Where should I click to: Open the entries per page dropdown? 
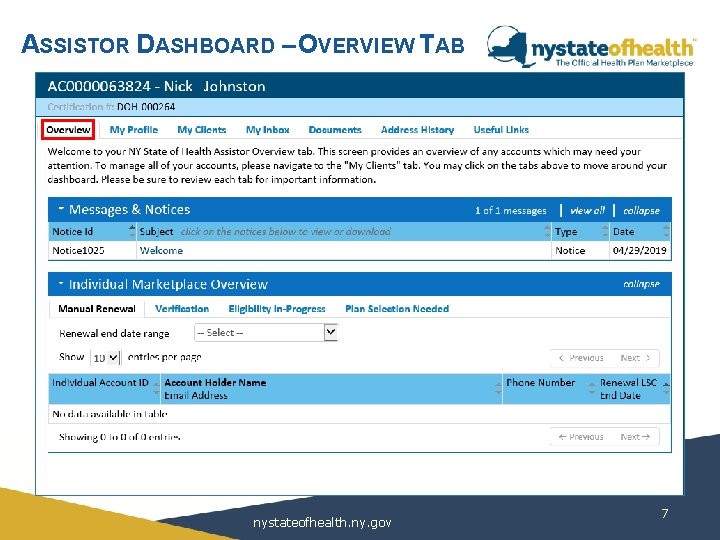106,358
